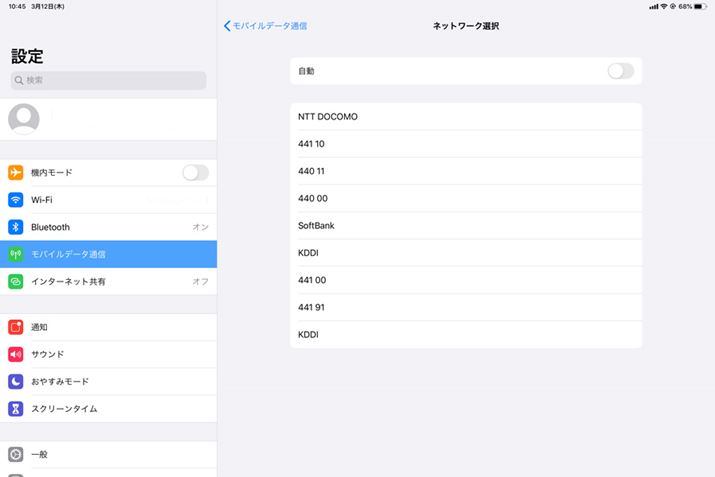Select the KDDI network below 441 91
715x477 pixels.
(466, 335)
